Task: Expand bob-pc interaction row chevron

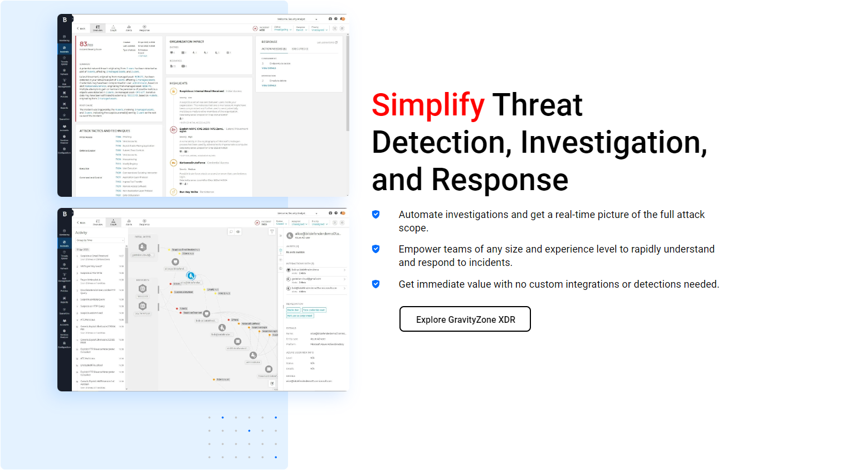Action: (345, 270)
